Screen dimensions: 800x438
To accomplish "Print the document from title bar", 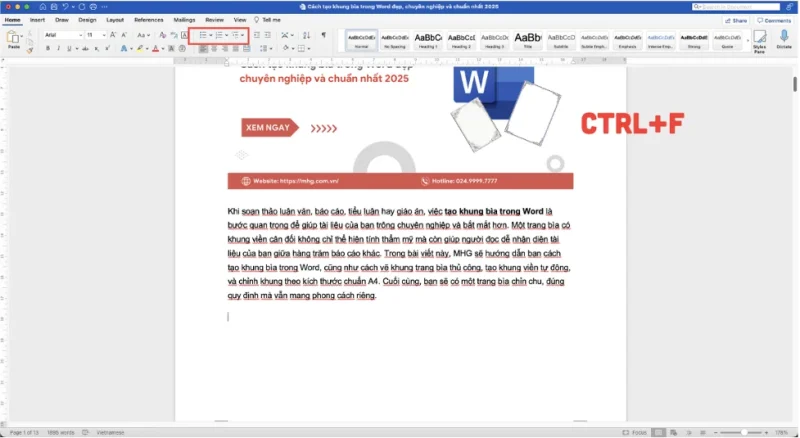I will (93, 7).
